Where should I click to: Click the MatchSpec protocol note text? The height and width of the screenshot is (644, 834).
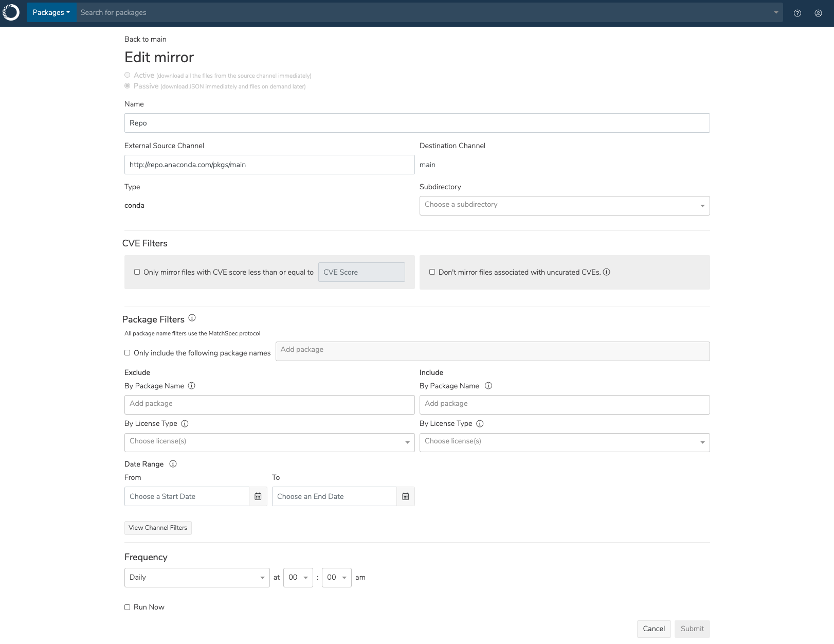[192, 333]
